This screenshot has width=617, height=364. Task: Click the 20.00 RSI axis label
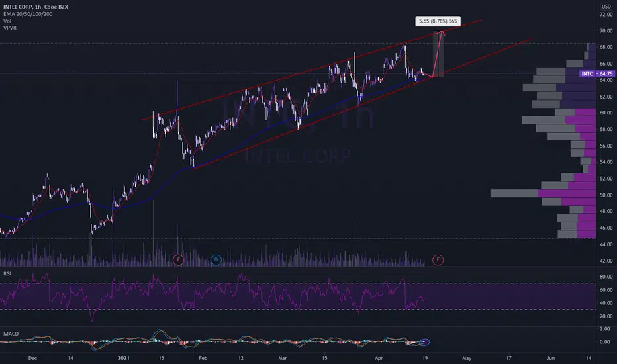click(x=606, y=316)
